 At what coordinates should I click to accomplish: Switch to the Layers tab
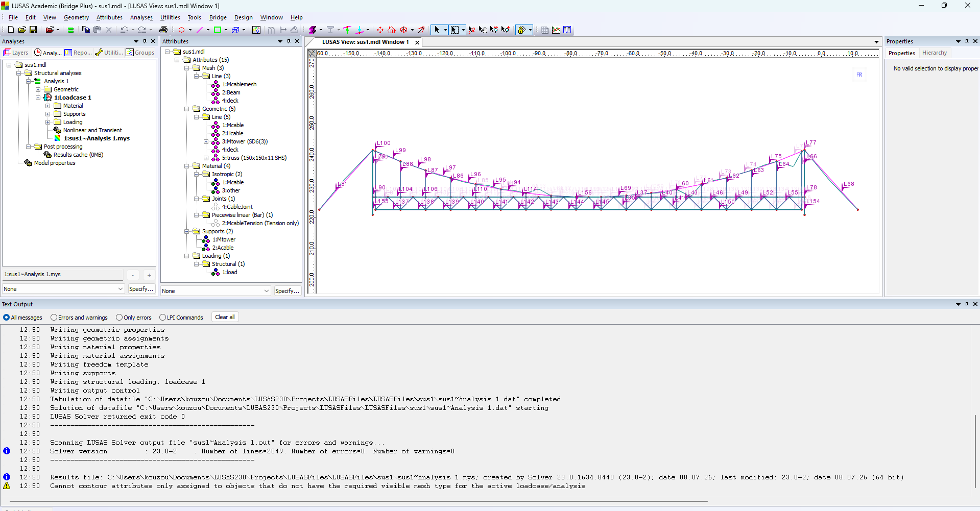click(16, 53)
